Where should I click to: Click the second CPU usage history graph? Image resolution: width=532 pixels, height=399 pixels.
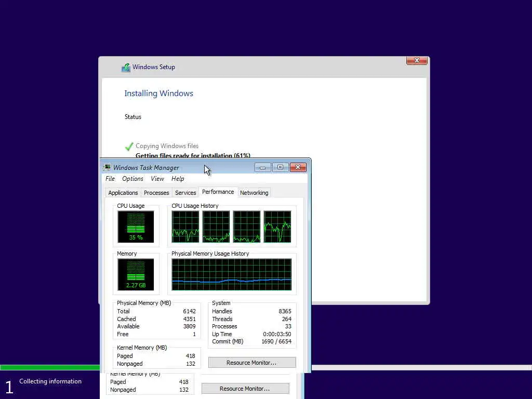(216, 227)
